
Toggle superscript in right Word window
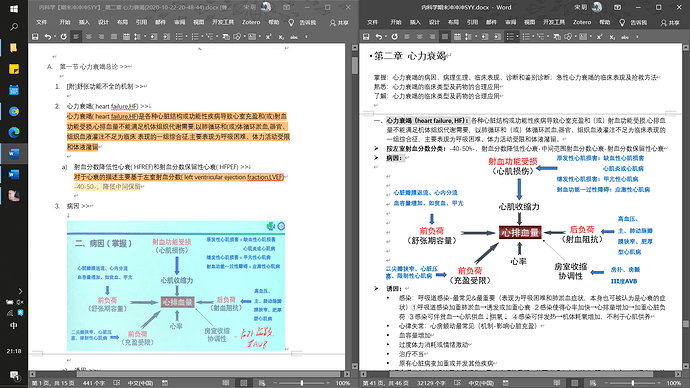click(599, 37)
